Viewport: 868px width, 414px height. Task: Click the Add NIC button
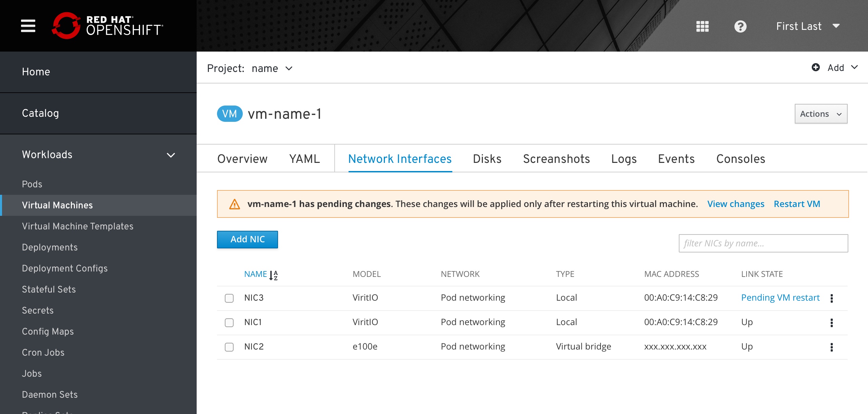(x=248, y=240)
